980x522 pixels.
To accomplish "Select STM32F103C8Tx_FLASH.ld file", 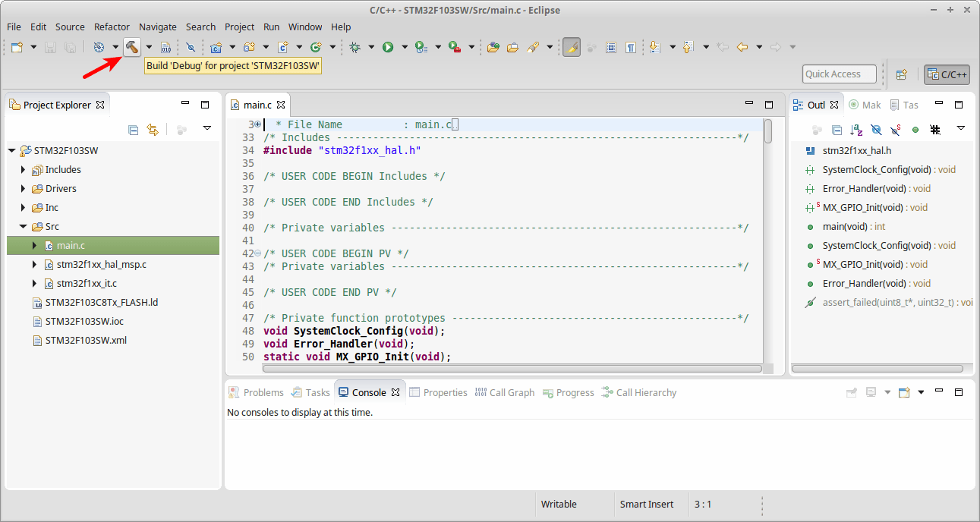I will (x=101, y=303).
